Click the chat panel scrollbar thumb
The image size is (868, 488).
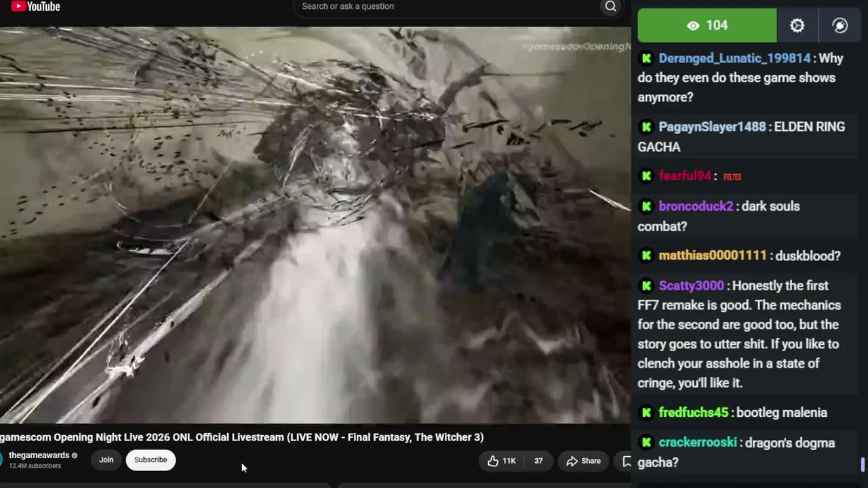[x=863, y=465]
